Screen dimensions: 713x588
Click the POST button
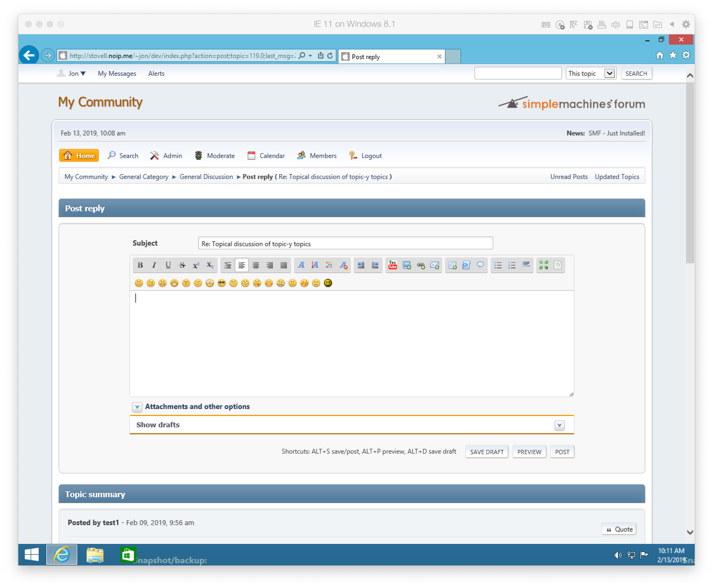[x=562, y=452]
